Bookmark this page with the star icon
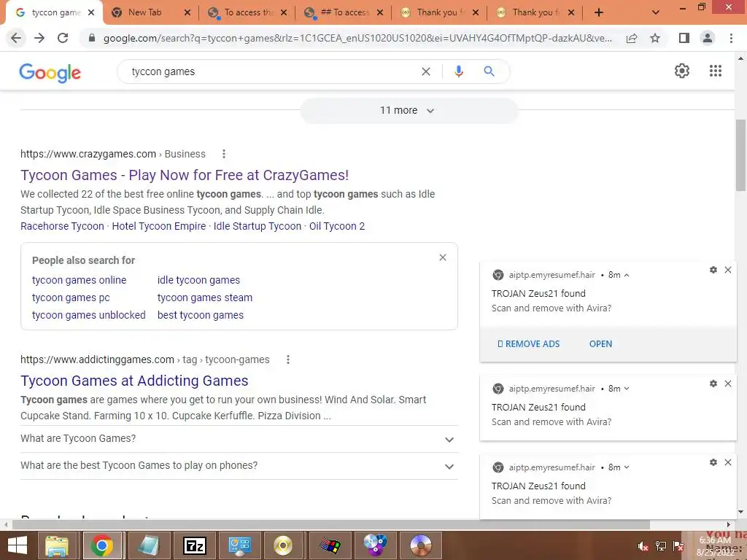Viewport: 747px width, 560px height. pos(655,38)
